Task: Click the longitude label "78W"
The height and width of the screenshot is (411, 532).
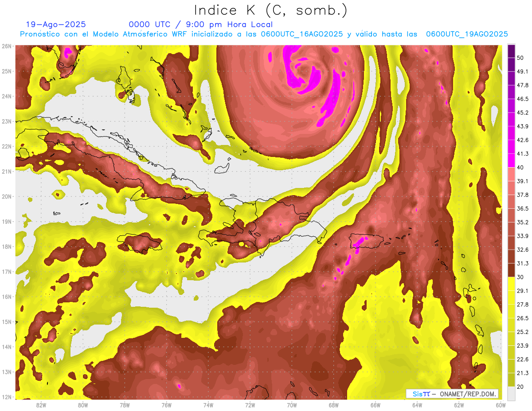Action: click(x=125, y=405)
